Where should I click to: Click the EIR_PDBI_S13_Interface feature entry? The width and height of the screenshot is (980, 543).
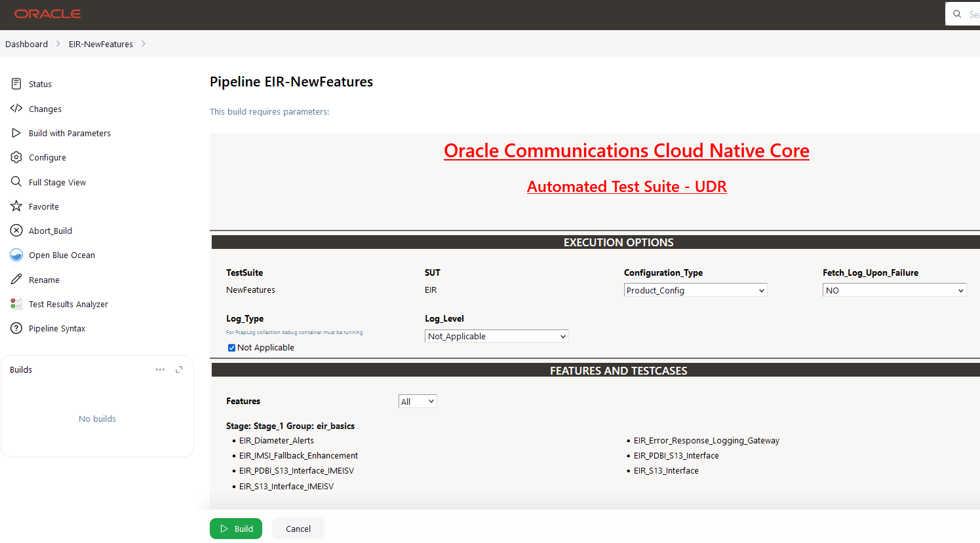pos(676,456)
